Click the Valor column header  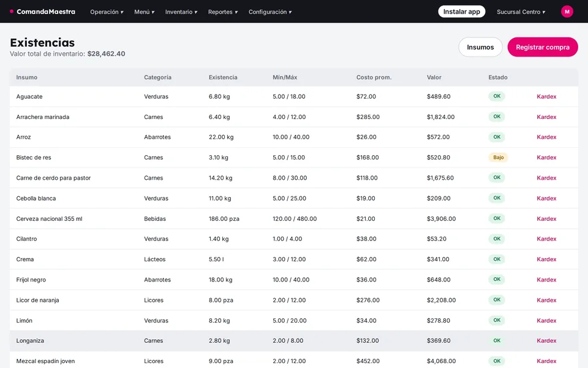(434, 77)
